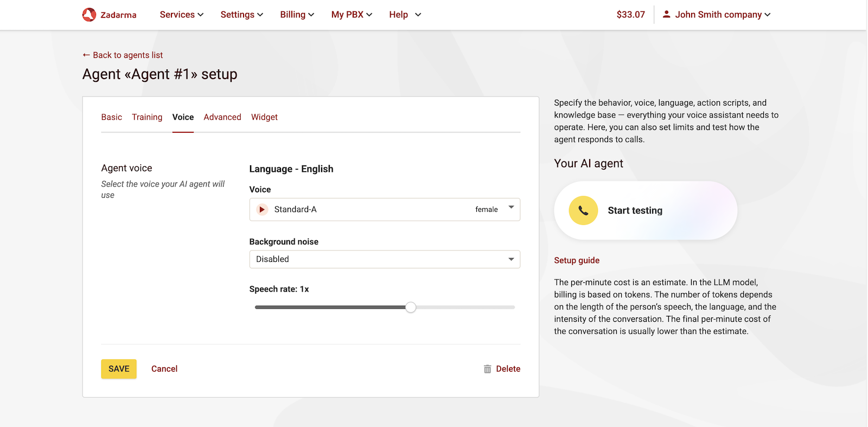The image size is (868, 427).
Task: Click the 'Background noise' label
Action: [284, 242]
